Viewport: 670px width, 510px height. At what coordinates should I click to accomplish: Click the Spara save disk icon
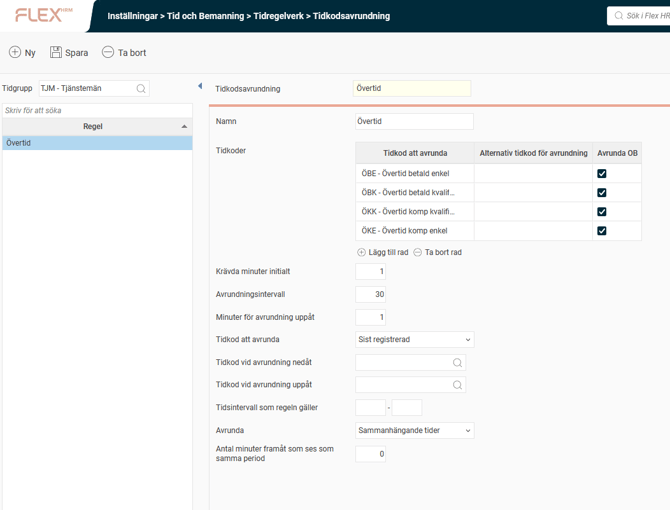click(x=56, y=52)
